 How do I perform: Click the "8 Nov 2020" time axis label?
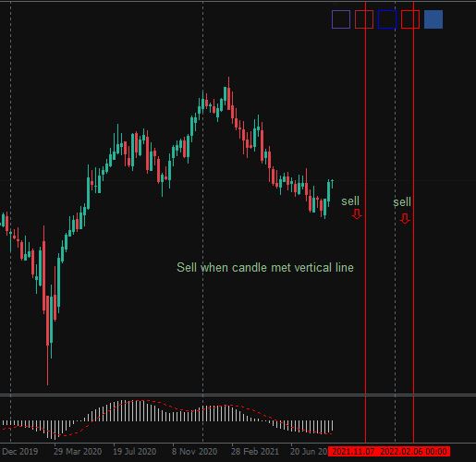click(x=194, y=452)
